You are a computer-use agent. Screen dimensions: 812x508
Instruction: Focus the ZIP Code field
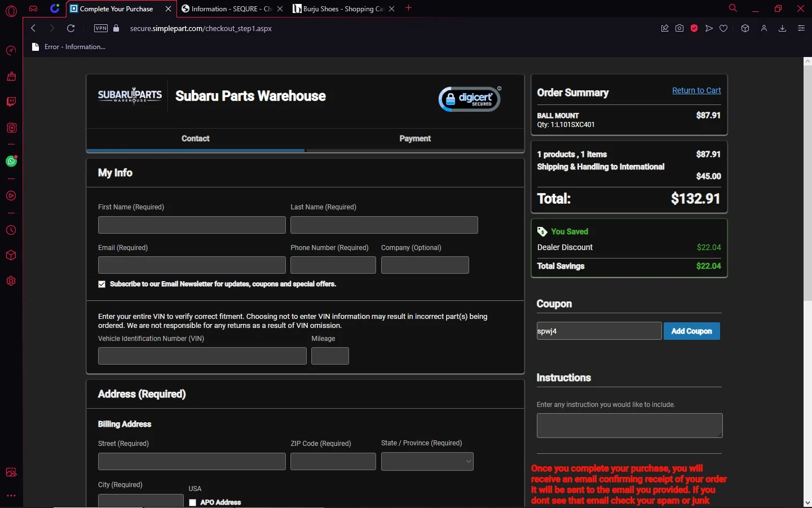333,462
